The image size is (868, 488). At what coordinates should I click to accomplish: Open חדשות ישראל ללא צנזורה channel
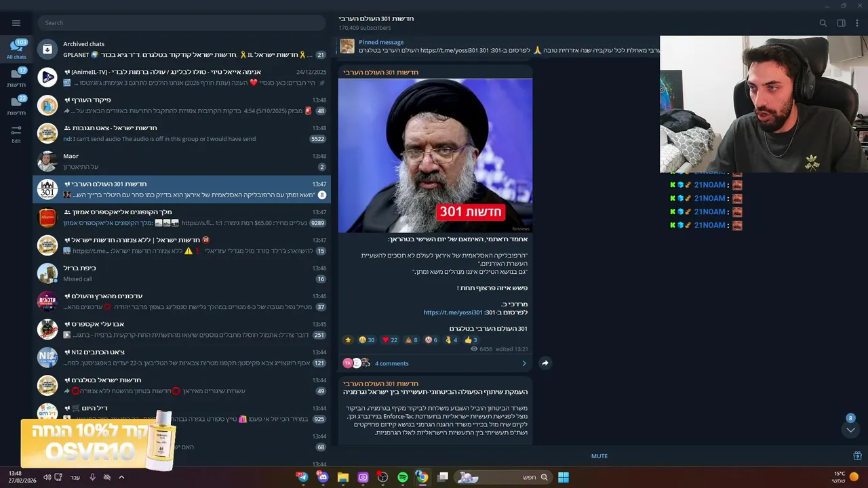pos(182,245)
